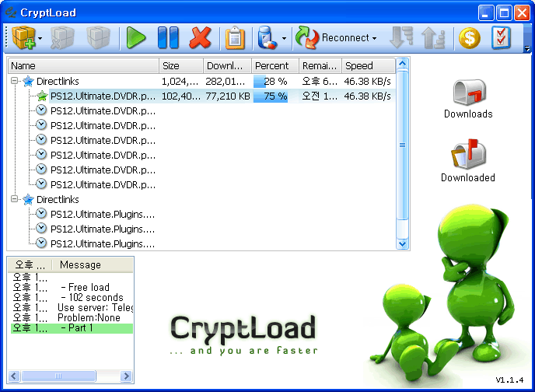Select the '- Free load' log entry
Viewport: 535px width, 392px height.
72,287
